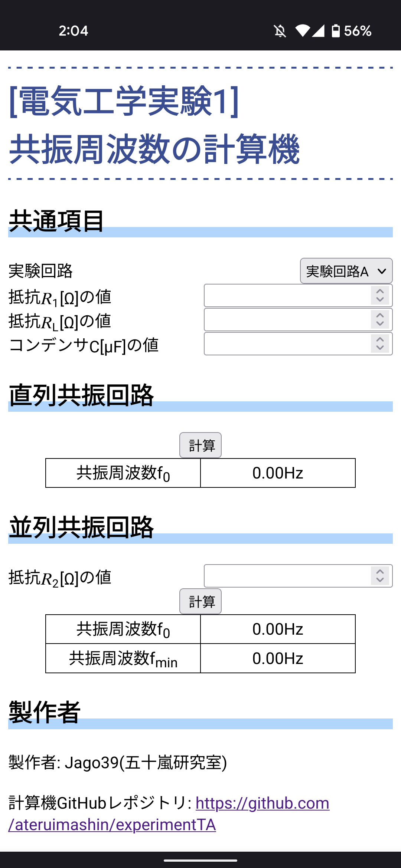
Task: Increase the R2 resistance with up arrow
Action: (x=380, y=572)
